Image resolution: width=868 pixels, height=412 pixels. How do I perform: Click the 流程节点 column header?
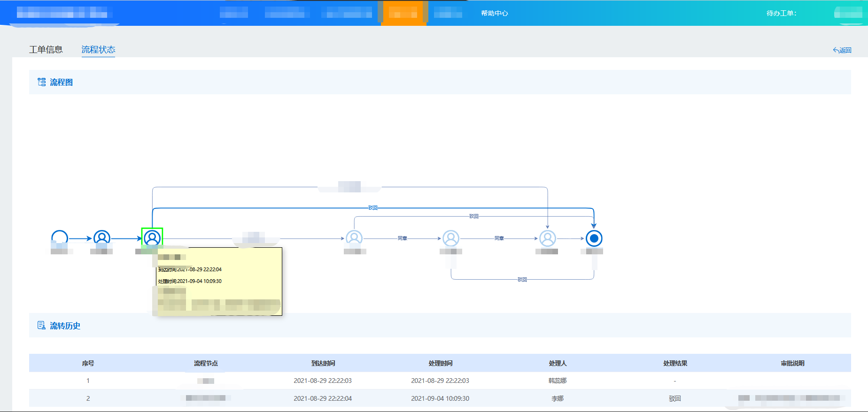(x=206, y=363)
